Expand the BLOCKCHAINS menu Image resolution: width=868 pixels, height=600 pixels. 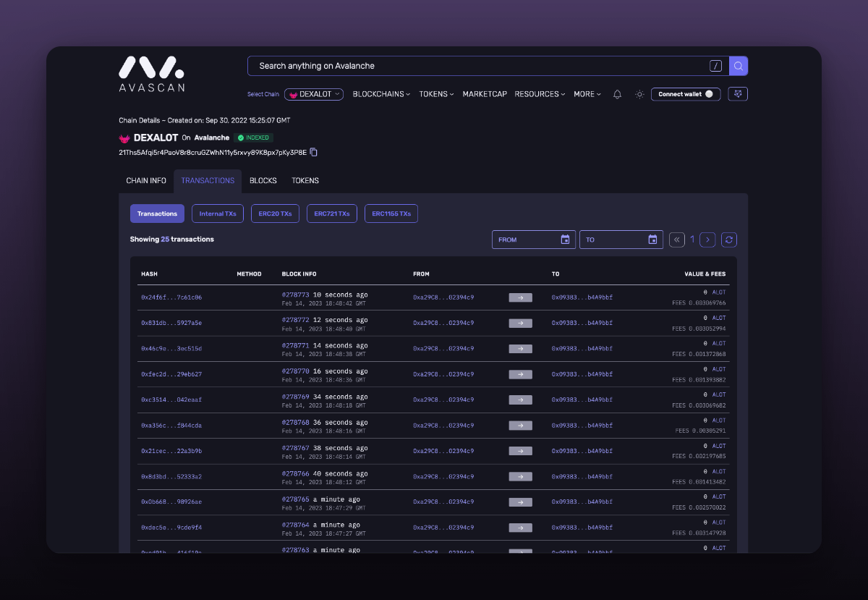click(x=381, y=94)
